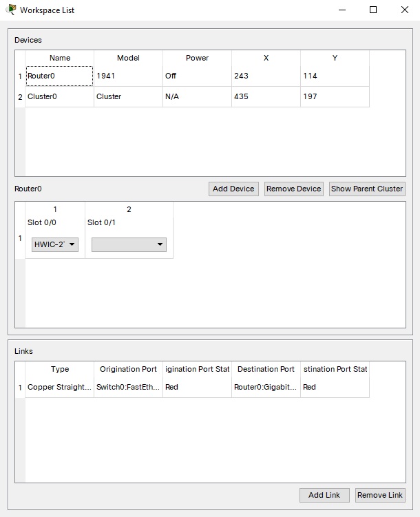Click the Add Link button
Viewport: 420px width, 517px height.
pyautogui.click(x=324, y=495)
